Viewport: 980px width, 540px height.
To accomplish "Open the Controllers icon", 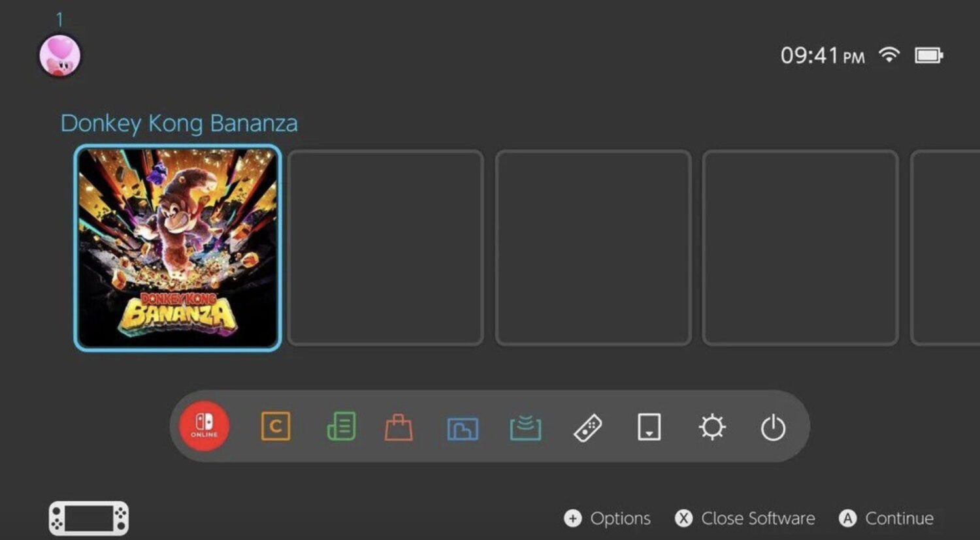I will click(587, 428).
